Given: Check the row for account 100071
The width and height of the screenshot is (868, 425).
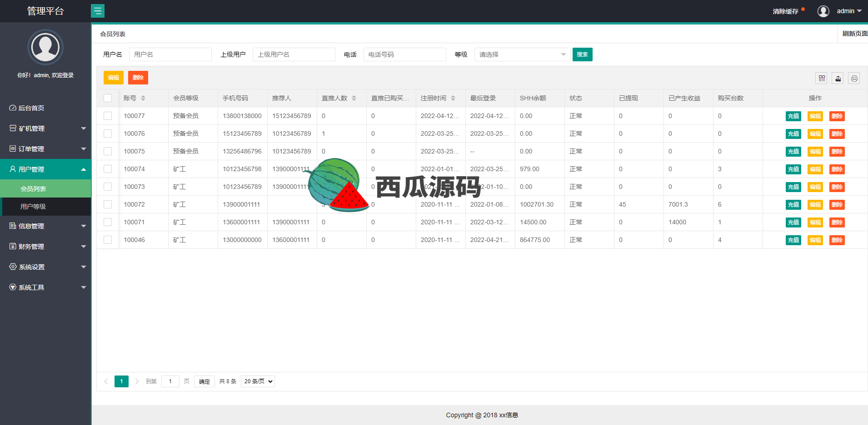Looking at the screenshot, I should click(x=108, y=222).
